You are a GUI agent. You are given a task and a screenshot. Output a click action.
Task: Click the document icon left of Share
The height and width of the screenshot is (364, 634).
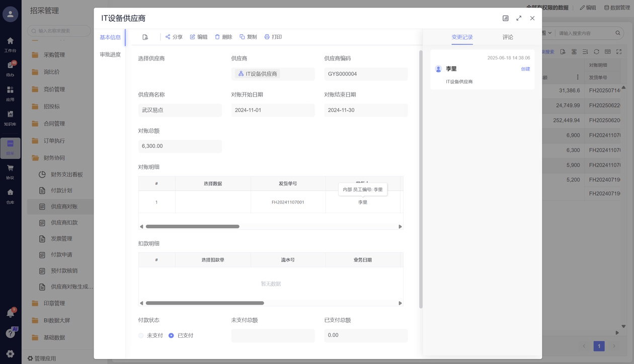click(145, 37)
